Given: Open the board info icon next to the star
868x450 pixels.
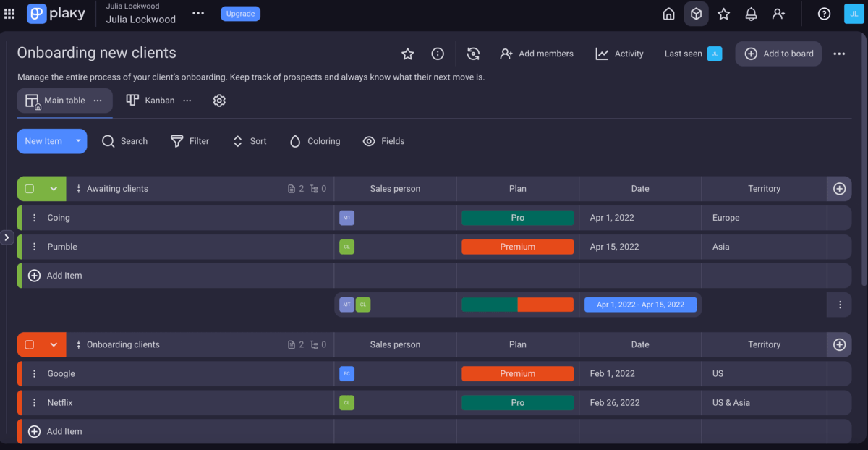Looking at the screenshot, I should 437,54.
